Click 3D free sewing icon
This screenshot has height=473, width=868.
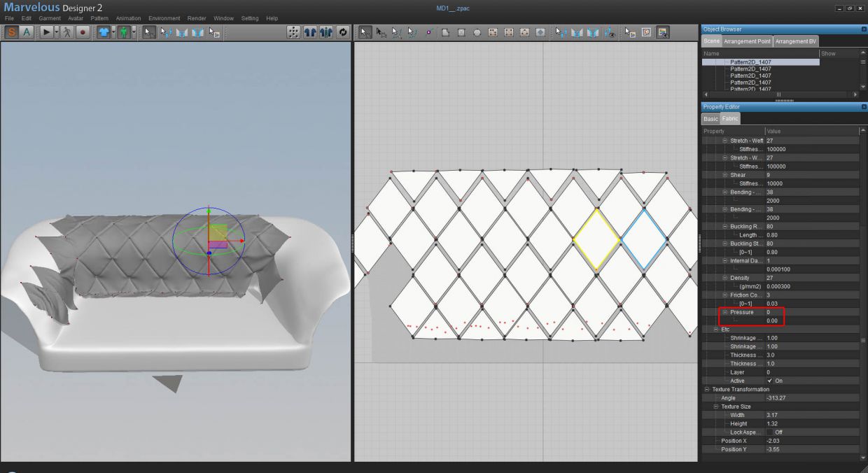(198, 32)
